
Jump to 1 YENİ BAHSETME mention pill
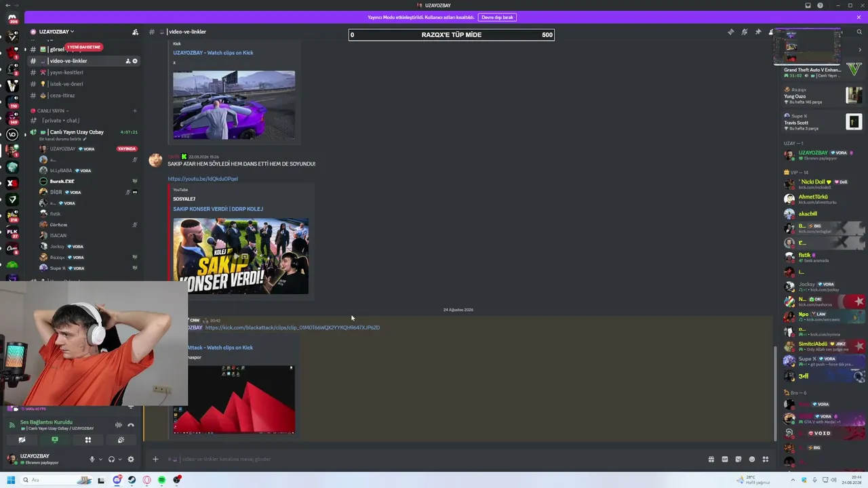(x=83, y=47)
